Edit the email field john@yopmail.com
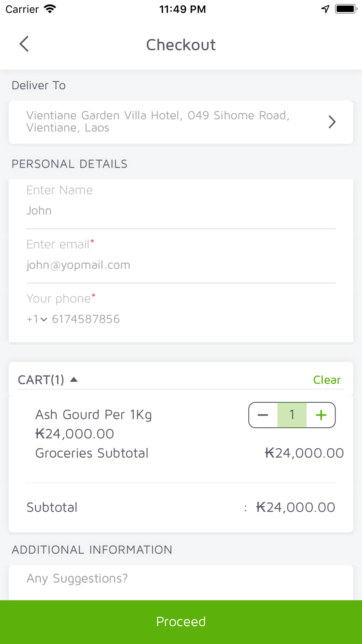 [x=181, y=265]
